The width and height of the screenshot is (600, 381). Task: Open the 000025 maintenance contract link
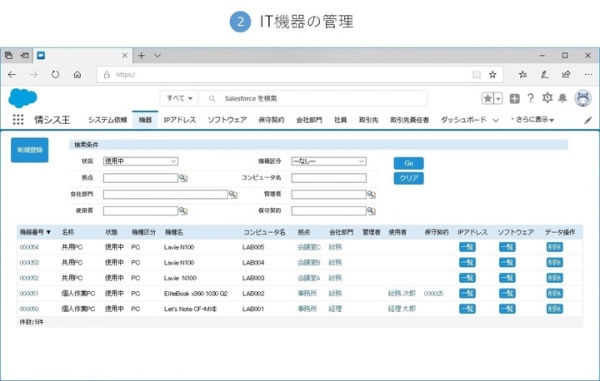click(x=434, y=294)
